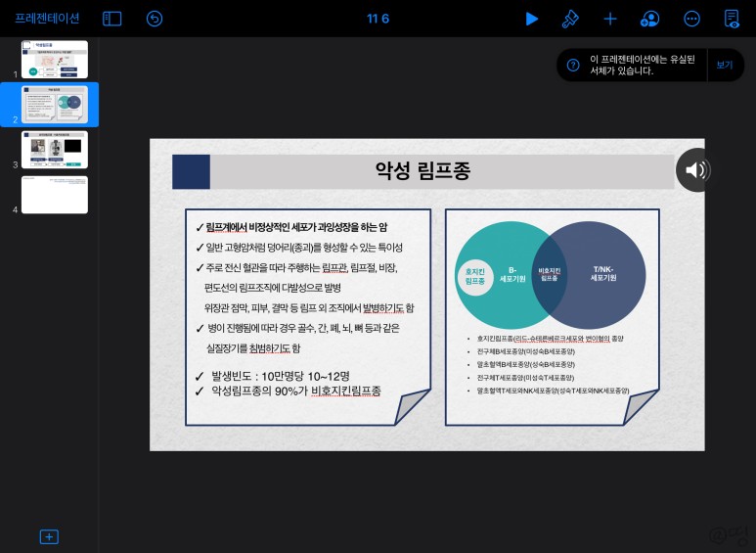Open the collaborate add-people menu
756x553 pixels.
click(650, 19)
